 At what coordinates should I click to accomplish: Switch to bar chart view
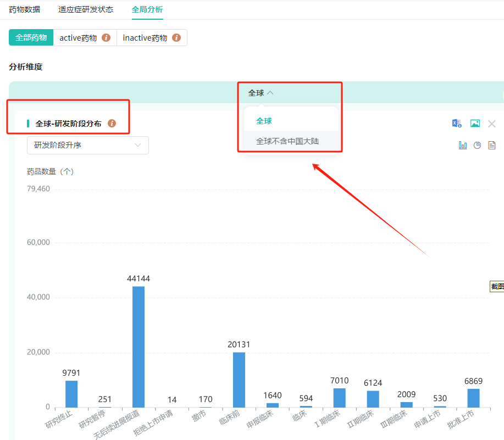coord(463,145)
